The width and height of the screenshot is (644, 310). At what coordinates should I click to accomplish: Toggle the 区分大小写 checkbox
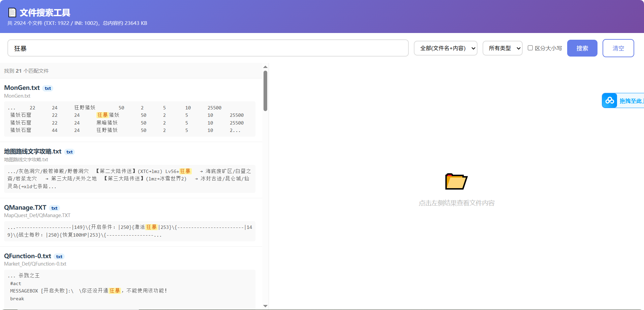pyautogui.click(x=530, y=48)
